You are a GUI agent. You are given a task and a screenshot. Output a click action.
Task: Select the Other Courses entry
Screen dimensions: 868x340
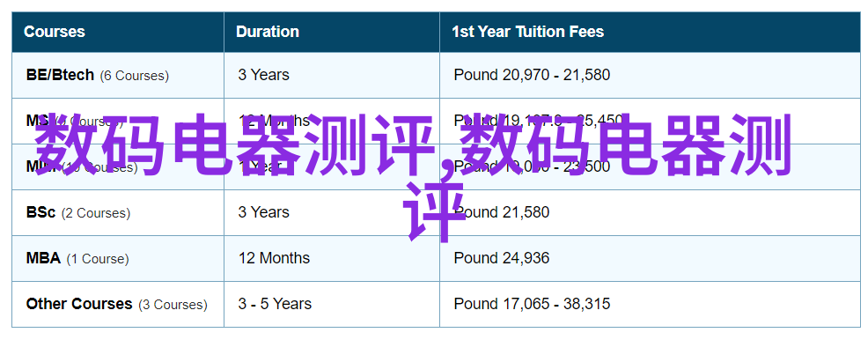(x=79, y=304)
